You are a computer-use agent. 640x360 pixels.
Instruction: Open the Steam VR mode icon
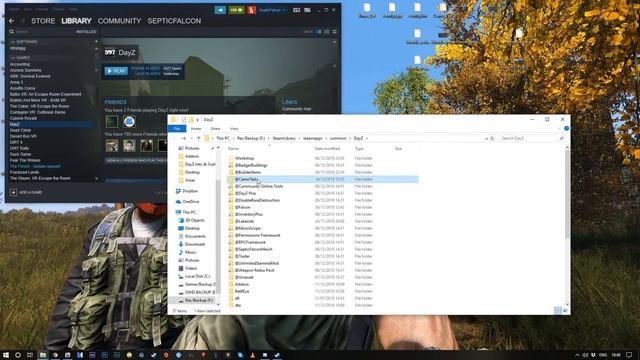(x=296, y=10)
